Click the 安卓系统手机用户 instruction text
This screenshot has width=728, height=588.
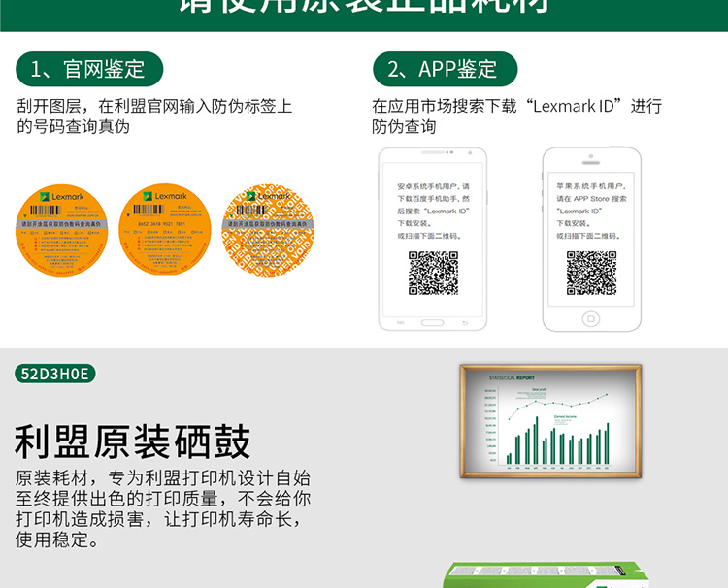click(433, 211)
